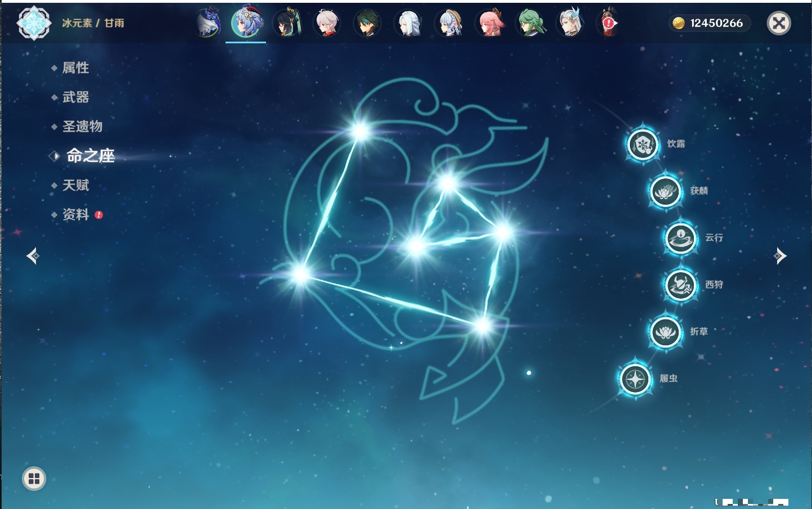Viewport: 812px width, 509px height.
Task: Select Baizhu's green-haired portrait with glasses
Action: pos(530,23)
